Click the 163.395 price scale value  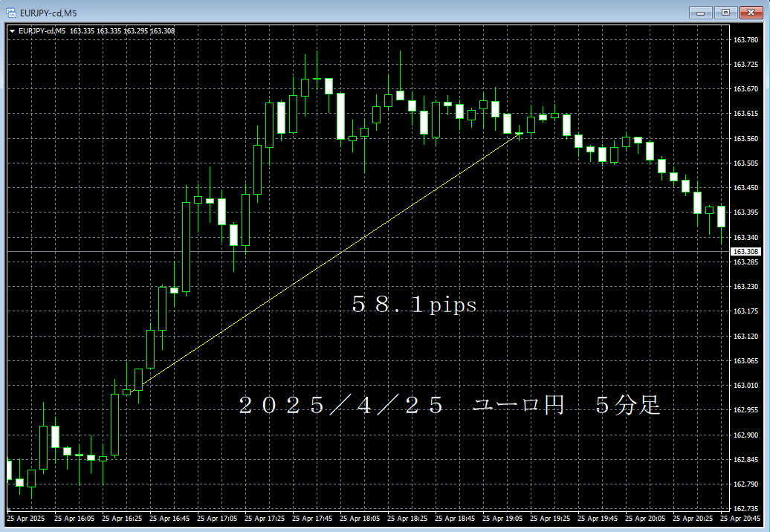pos(745,212)
